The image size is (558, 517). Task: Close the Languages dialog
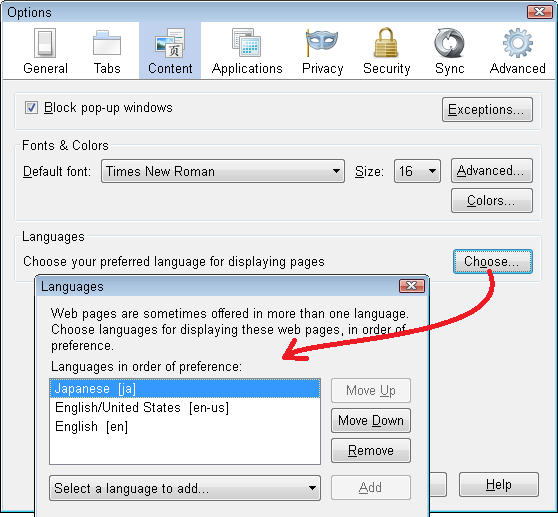pyautogui.click(x=412, y=286)
